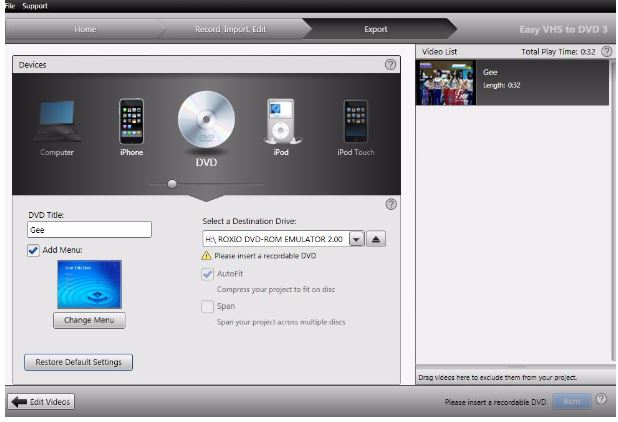
Task: Click the Burn button
Action: click(x=571, y=402)
